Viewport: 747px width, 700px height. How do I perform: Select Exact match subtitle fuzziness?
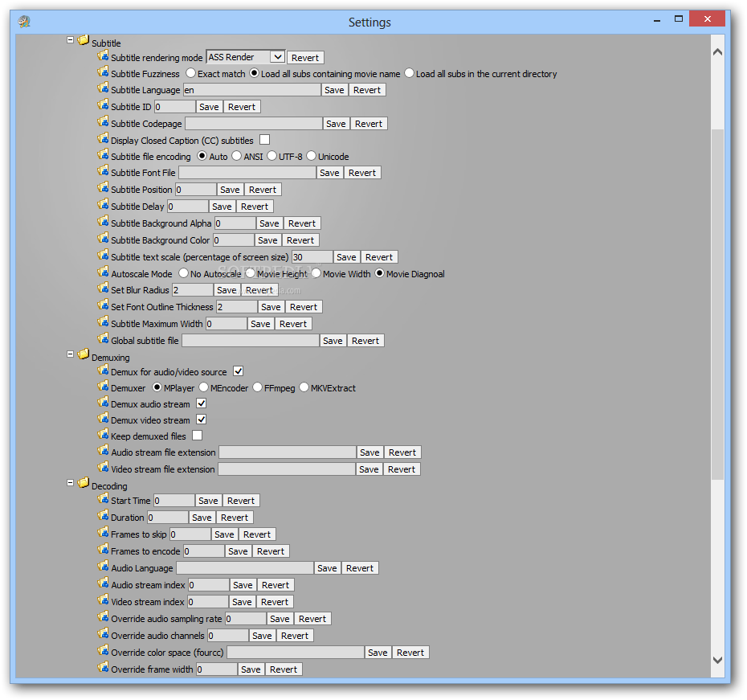coord(190,73)
